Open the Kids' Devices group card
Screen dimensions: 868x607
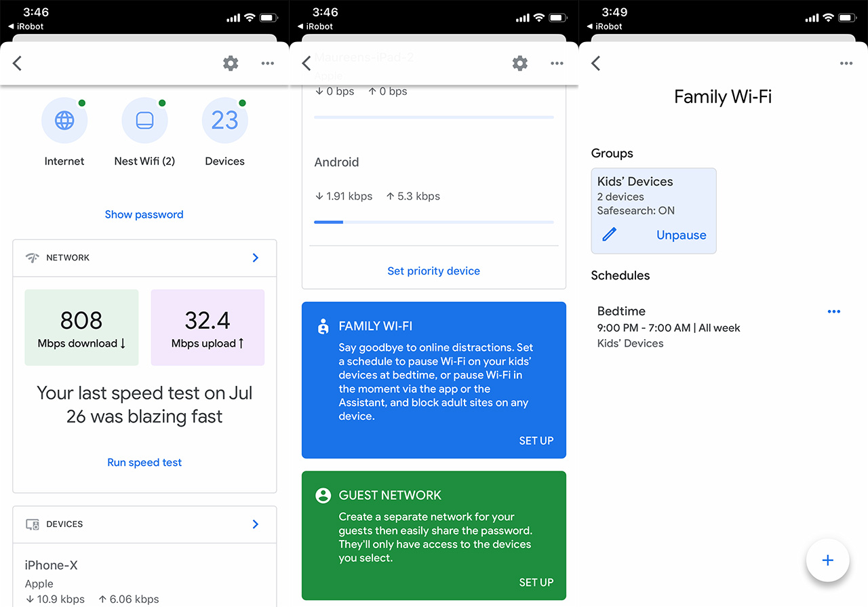pos(654,211)
